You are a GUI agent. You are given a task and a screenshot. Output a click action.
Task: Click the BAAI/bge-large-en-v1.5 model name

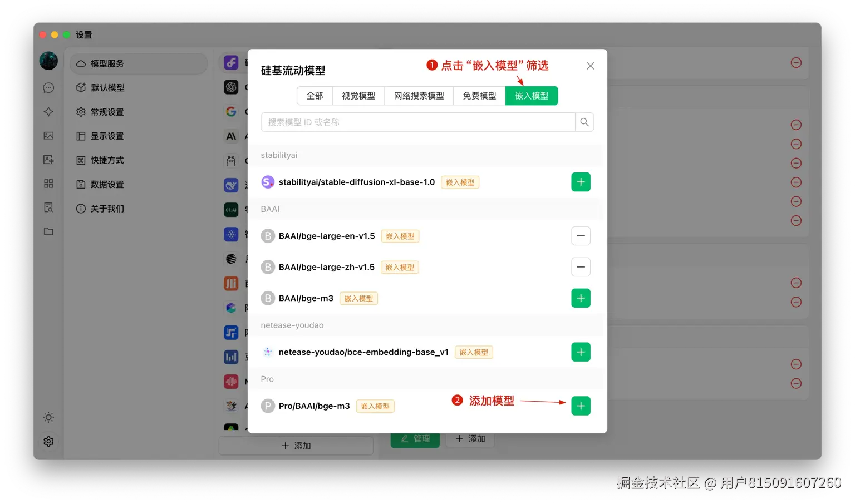327,236
